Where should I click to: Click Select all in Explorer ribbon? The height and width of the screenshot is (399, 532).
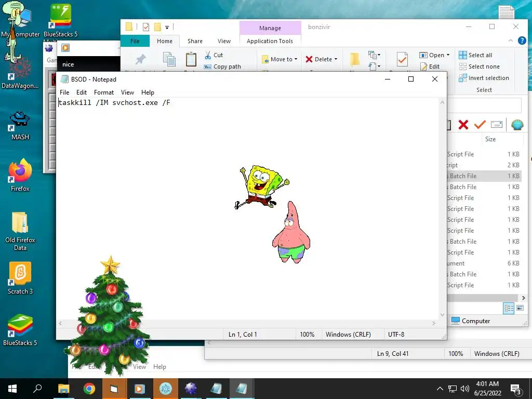point(475,55)
